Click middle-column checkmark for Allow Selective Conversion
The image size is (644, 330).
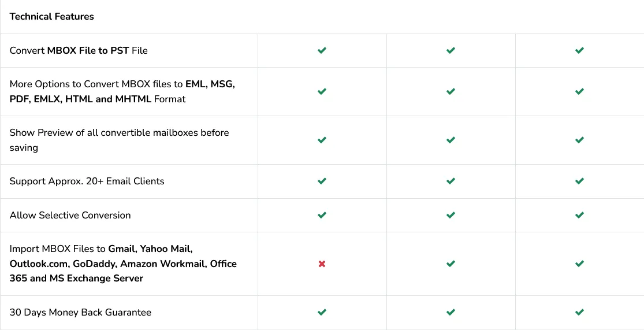451,215
